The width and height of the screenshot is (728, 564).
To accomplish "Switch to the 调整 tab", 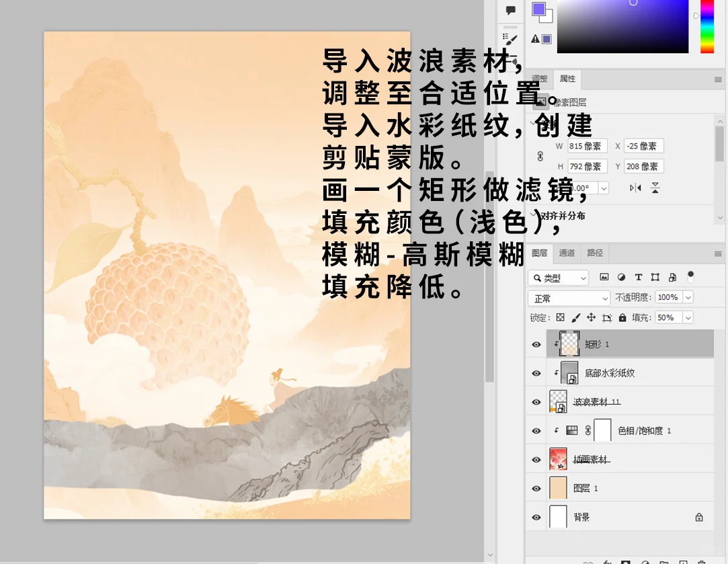I will tap(540, 79).
